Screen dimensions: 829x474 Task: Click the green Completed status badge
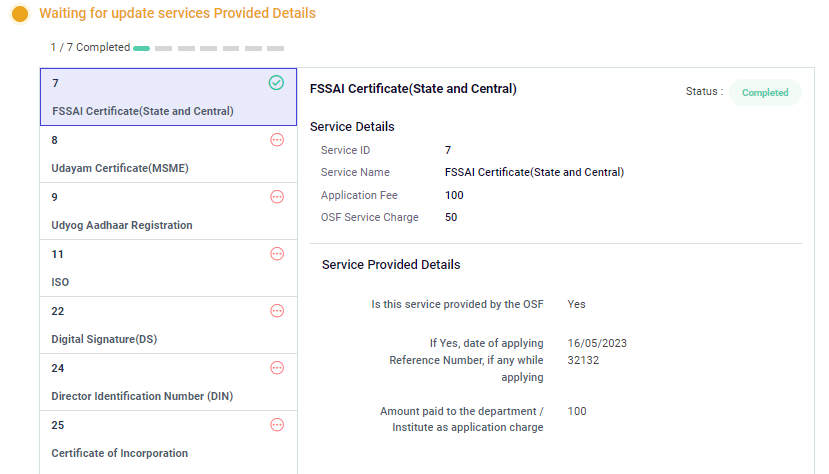pyautogui.click(x=765, y=92)
